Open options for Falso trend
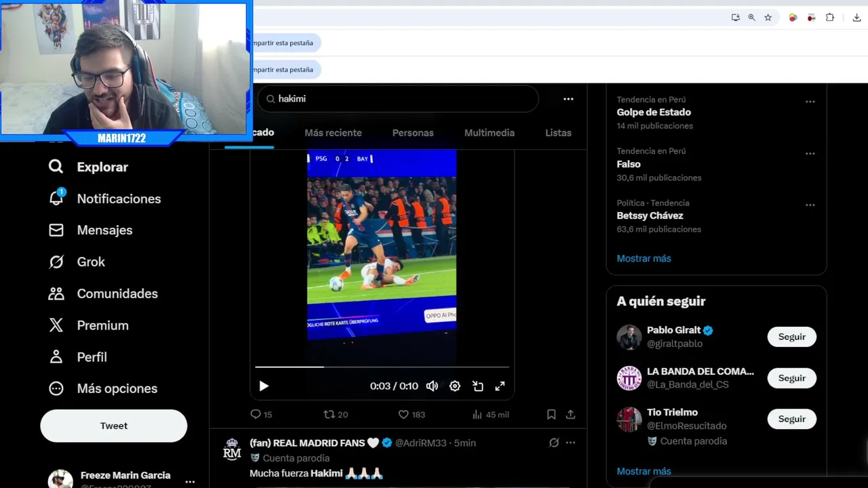 coord(810,153)
